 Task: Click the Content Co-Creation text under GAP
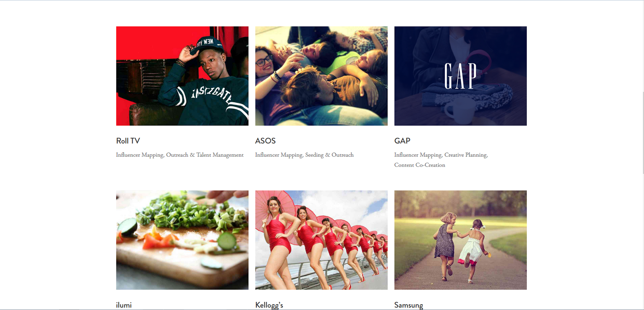pyautogui.click(x=420, y=165)
